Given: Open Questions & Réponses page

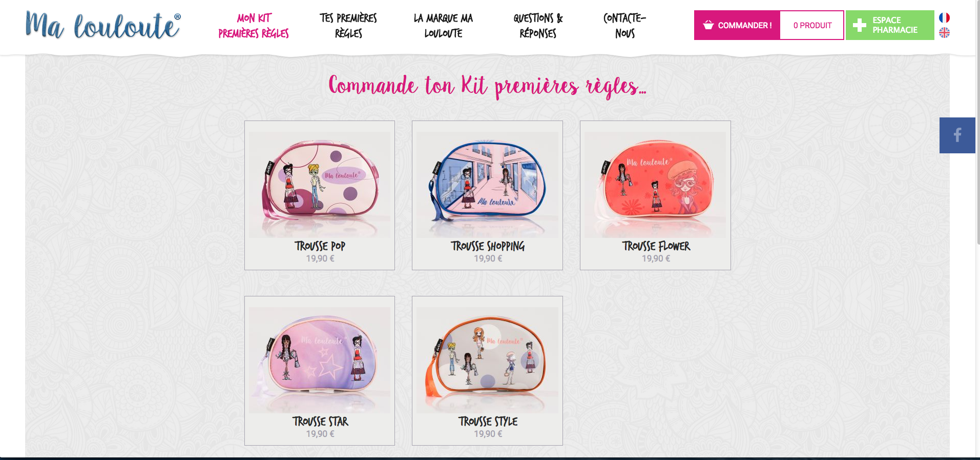Looking at the screenshot, I should point(538,26).
